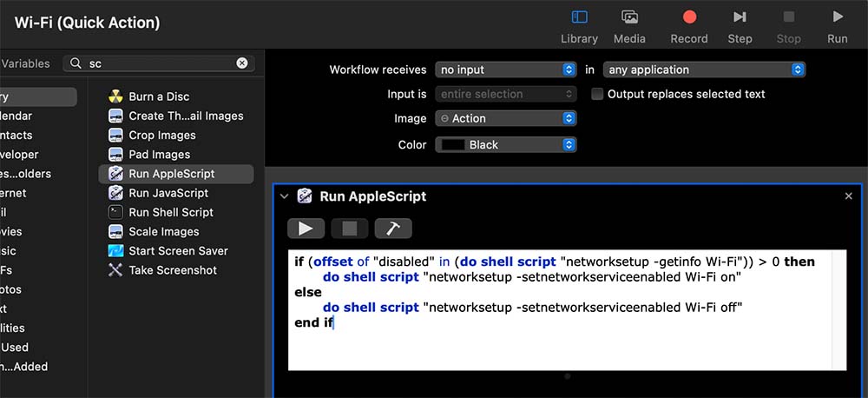Click the script editor vertical scrollbar

coord(838,310)
